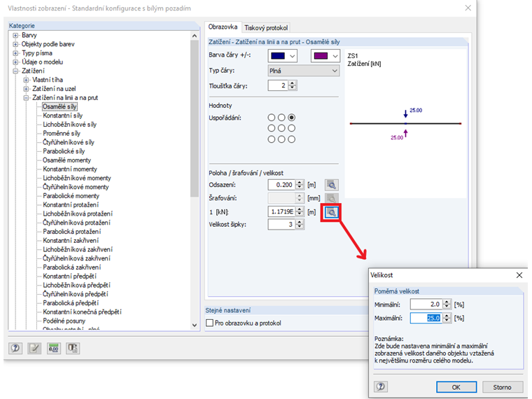Screen dimensions: 532x399
Task: Click the Odsazení input field
Action: point(281,185)
